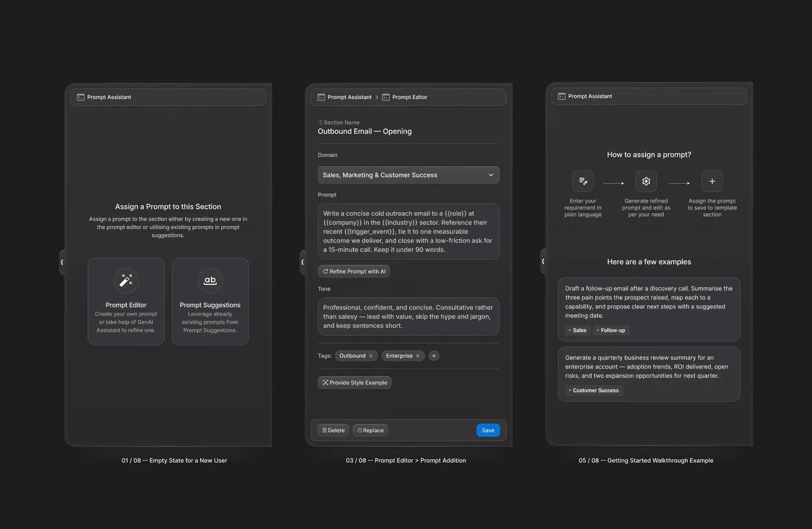Viewport: 812px width, 529px height.
Task: Remove the Enterprise tag with its x
Action: coord(418,356)
